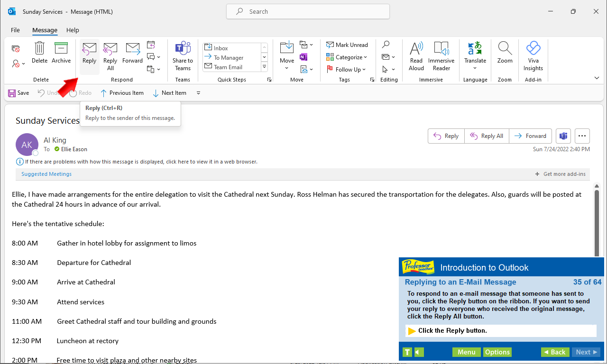Image resolution: width=607 pixels, height=364 pixels.
Task: Open the Junk dropdown in the Delete group
Action: click(18, 63)
